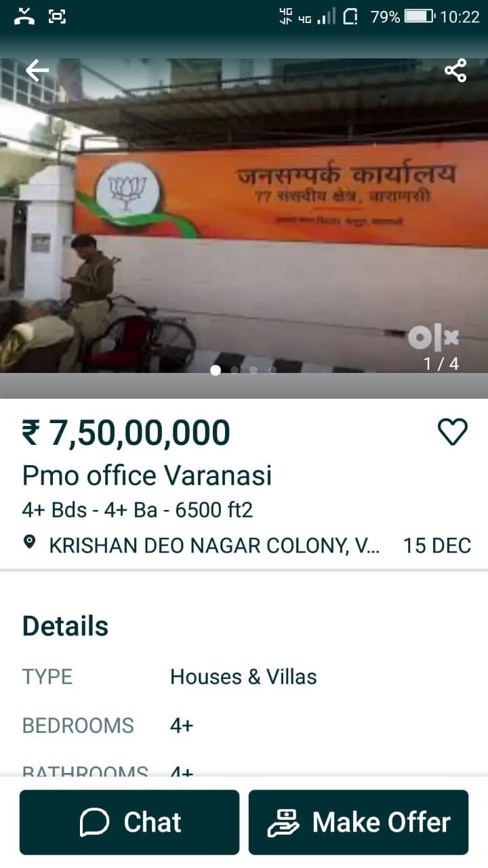Tap the share icon
Screen dimensions: 488x868
coord(455,70)
